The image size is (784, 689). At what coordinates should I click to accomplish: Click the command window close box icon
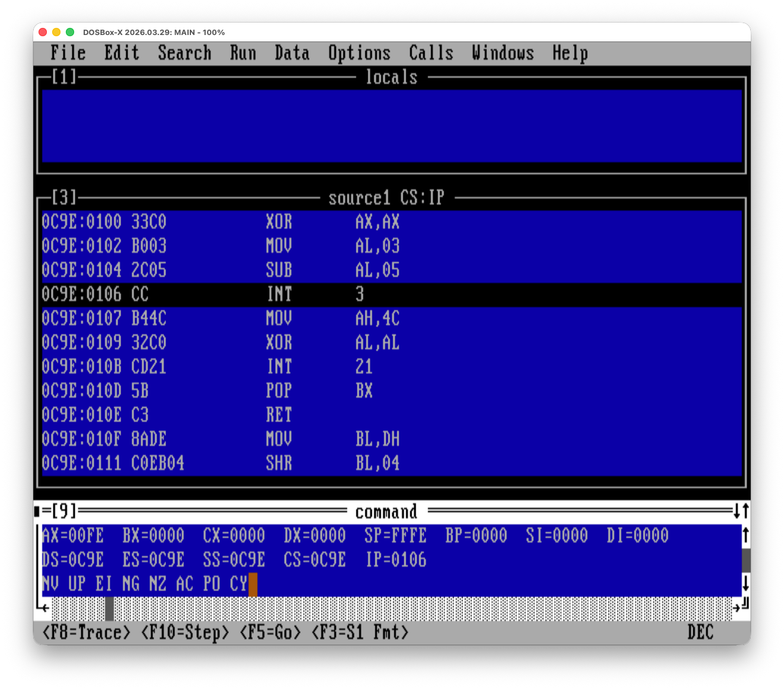37,511
